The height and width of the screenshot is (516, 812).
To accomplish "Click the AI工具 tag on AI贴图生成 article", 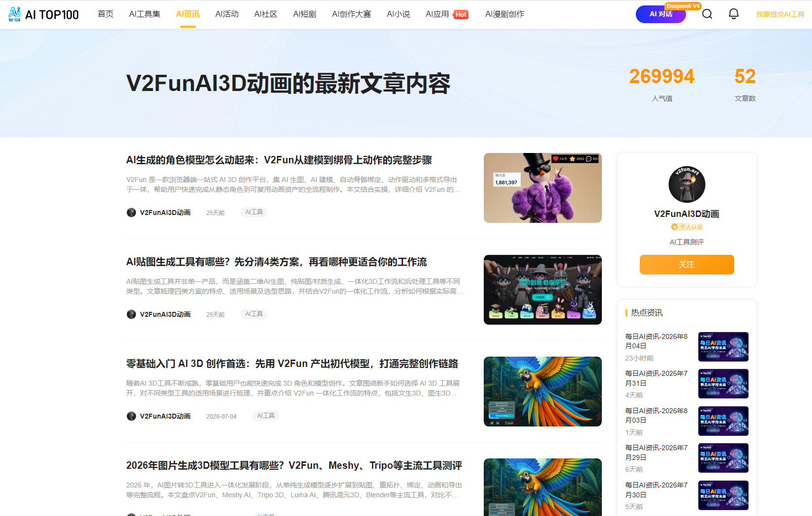I will (254, 314).
